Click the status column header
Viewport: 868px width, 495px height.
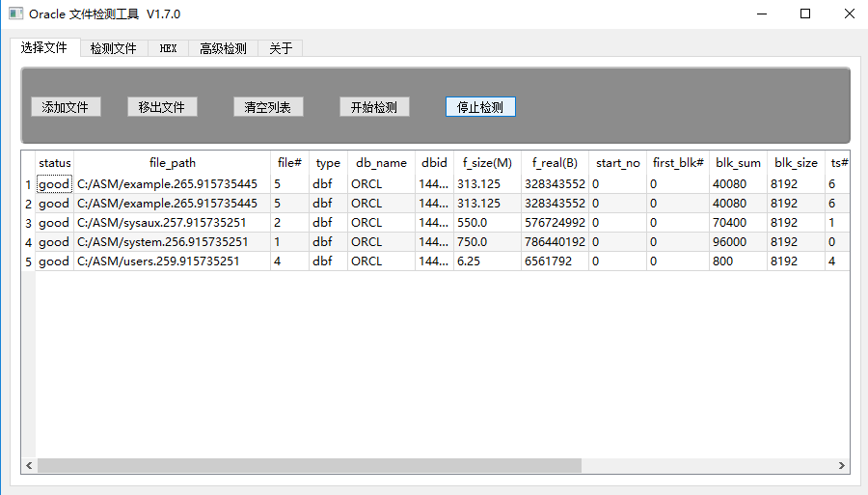(x=55, y=163)
